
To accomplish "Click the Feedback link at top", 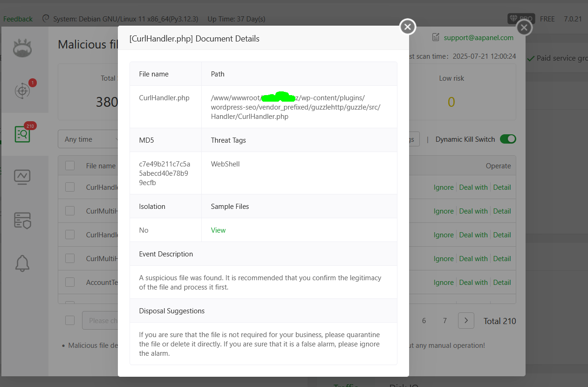I will (x=18, y=19).
